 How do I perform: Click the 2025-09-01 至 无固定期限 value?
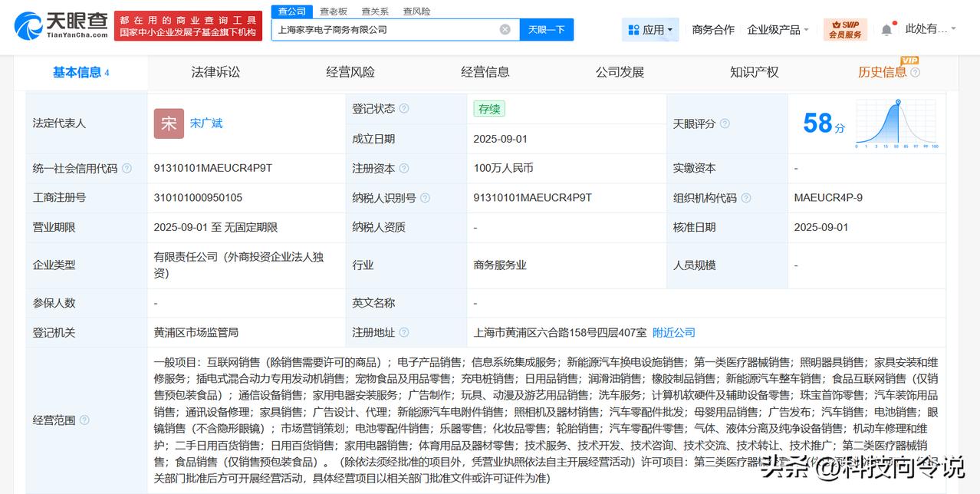(215, 227)
